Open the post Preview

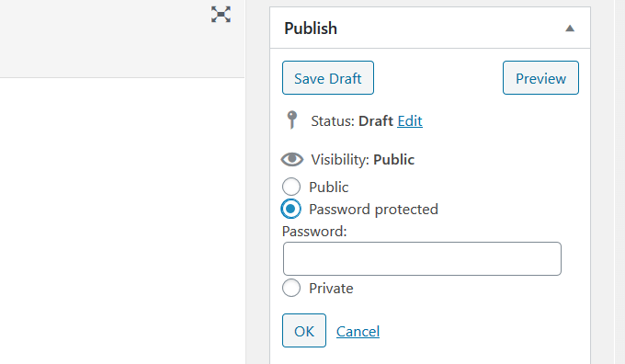[x=540, y=78]
